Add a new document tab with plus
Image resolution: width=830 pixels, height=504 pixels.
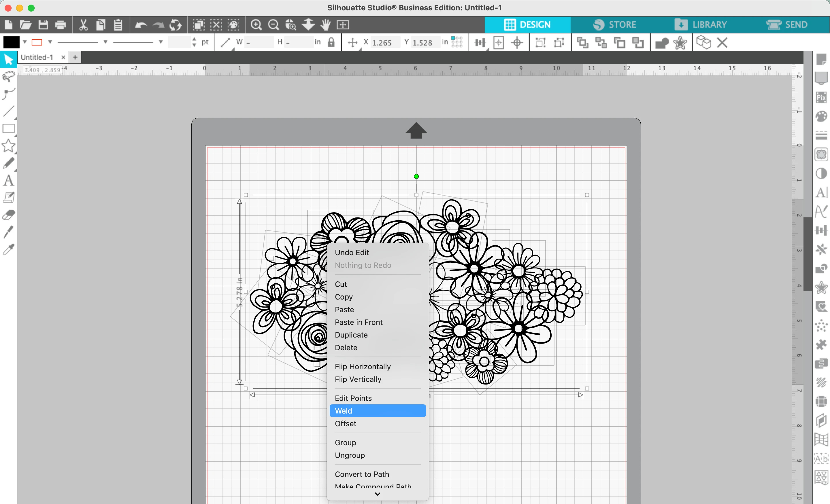[75, 58]
